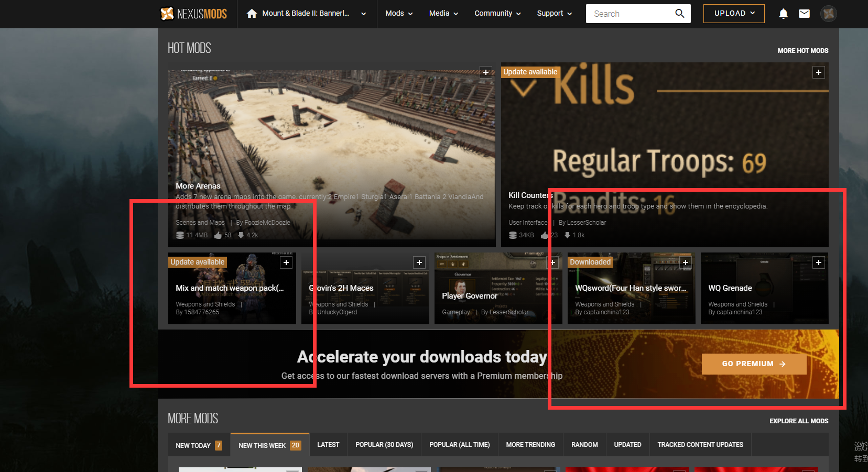Switch to the LATEST tab

328,445
